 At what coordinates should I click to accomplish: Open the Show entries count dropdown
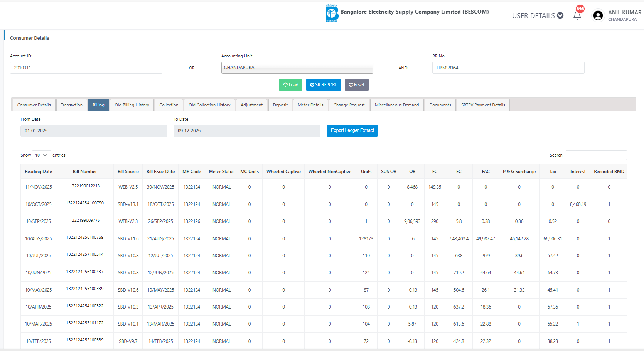tap(41, 155)
